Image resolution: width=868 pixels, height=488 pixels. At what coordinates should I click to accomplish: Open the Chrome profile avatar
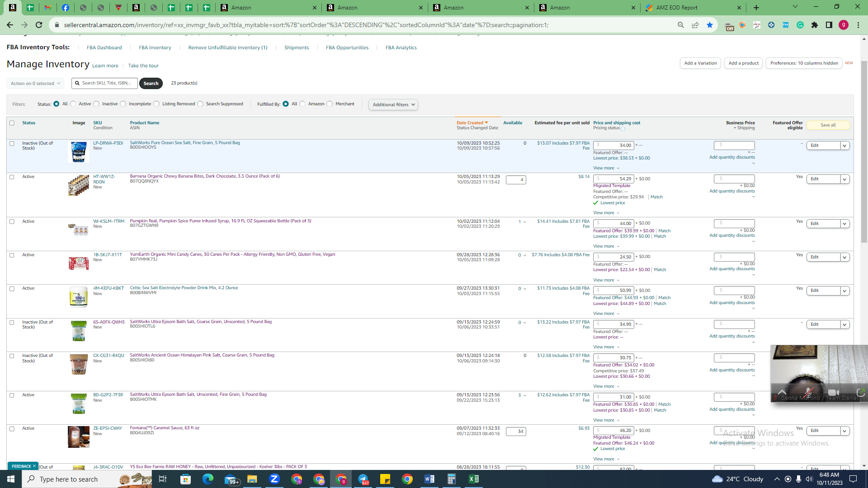pyautogui.click(x=844, y=25)
